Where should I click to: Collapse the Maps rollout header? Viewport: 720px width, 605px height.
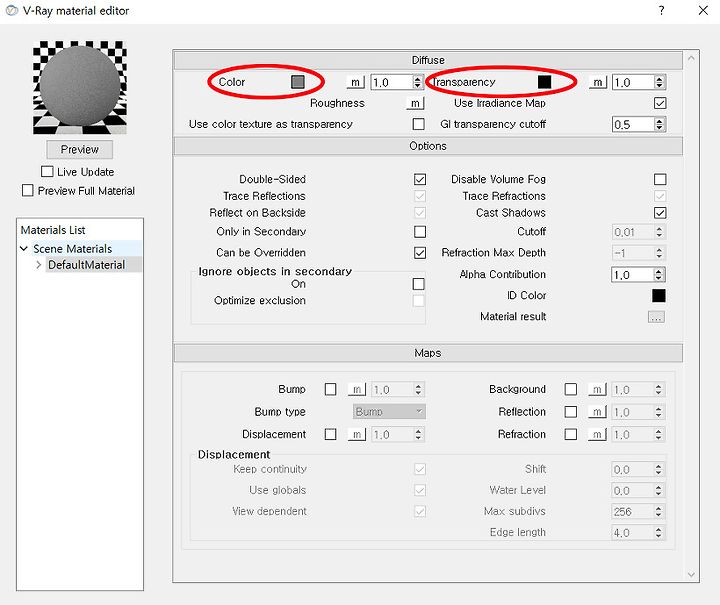coord(428,353)
